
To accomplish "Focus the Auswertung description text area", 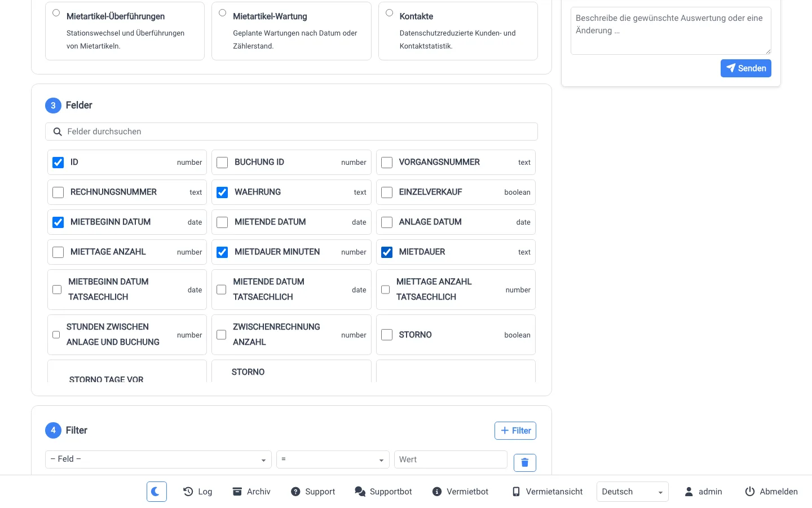I will (x=671, y=31).
